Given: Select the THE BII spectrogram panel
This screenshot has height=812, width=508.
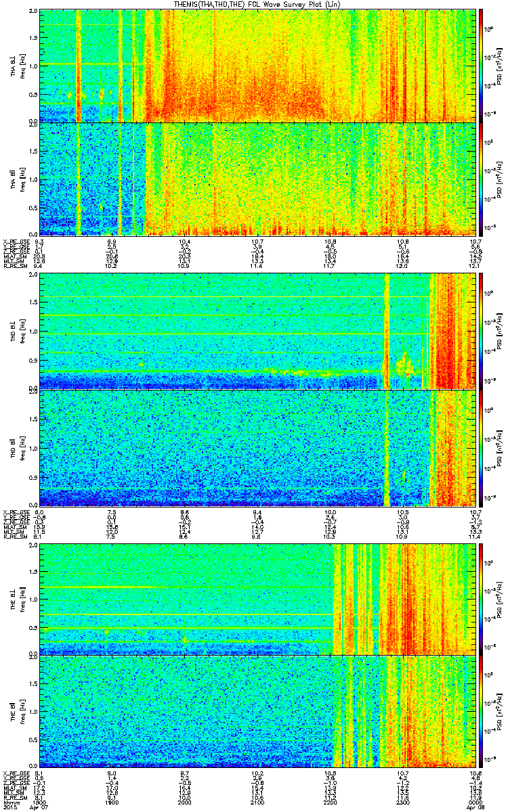Looking at the screenshot, I should click(x=257, y=711).
